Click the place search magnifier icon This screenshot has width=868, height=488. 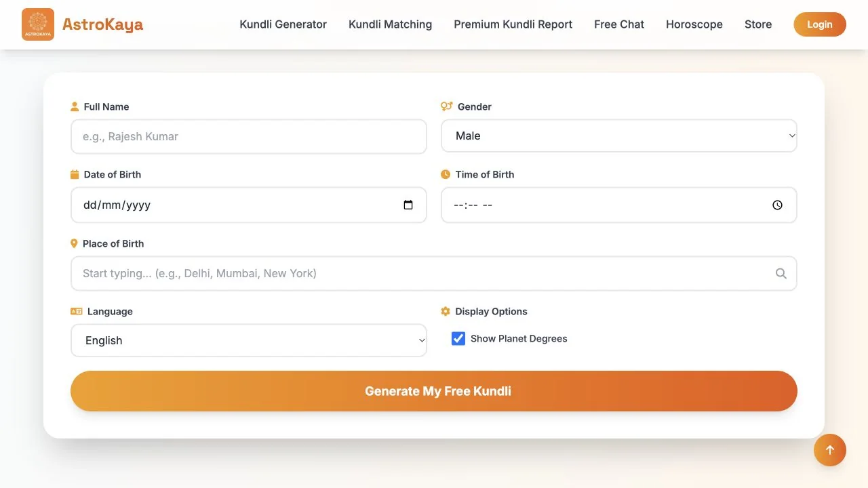point(781,273)
